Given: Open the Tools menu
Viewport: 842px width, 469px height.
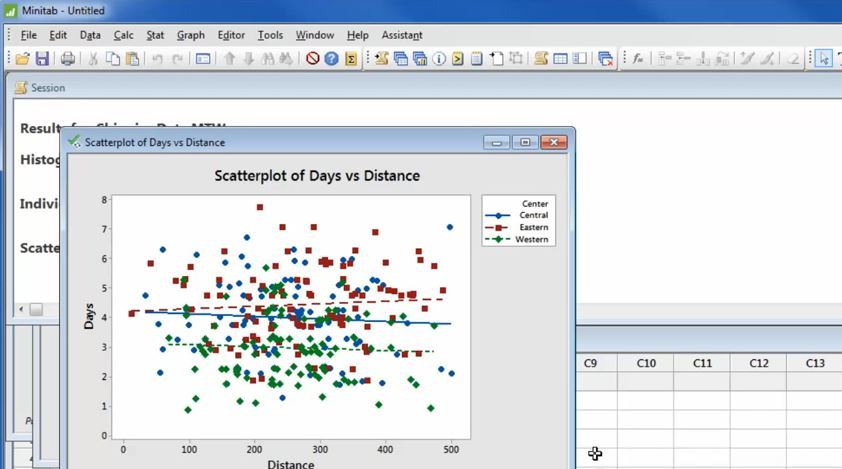Looking at the screenshot, I should click(270, 35).
